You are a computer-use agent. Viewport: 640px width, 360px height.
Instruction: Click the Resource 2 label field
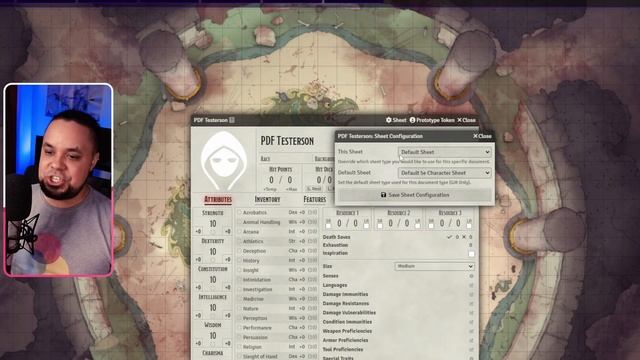pyautogui.click(x=398, y=213)
